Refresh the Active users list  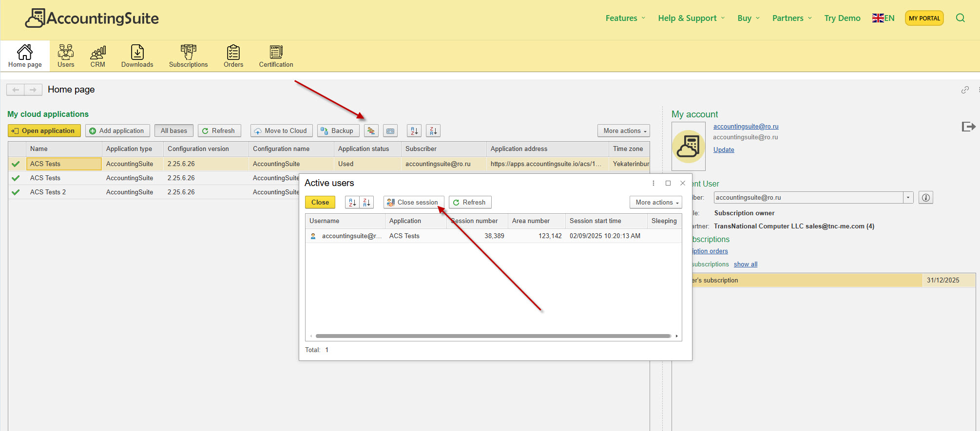[x=470, y=202]
